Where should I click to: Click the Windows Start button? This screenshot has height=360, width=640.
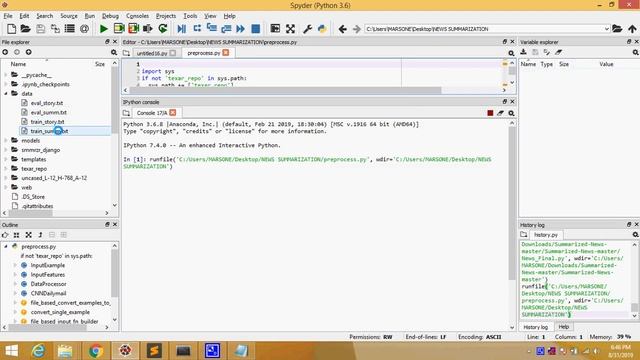pyautogui.click(x=11, y=351)
